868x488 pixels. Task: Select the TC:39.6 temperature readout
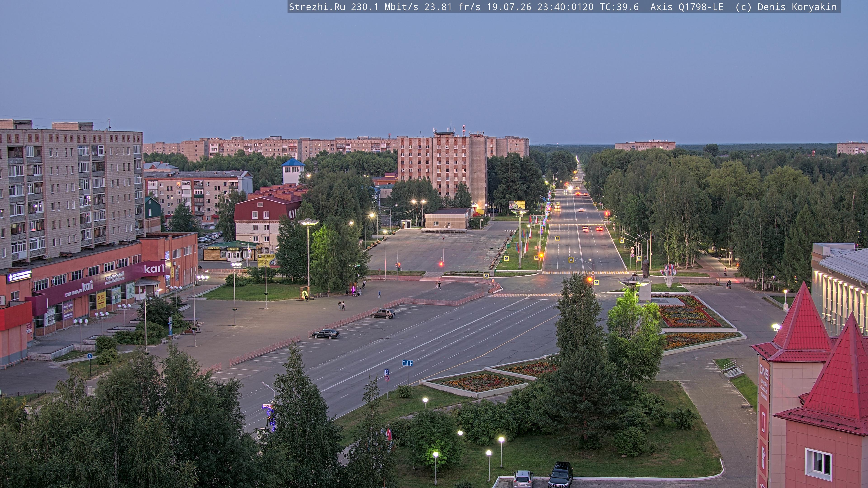(x=619, y=7)
